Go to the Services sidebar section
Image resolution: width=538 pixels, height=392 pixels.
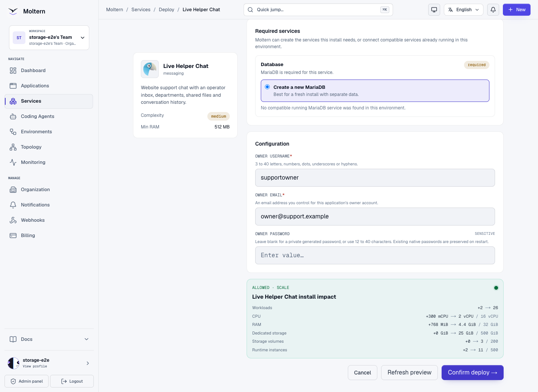(x=49, y=101)
